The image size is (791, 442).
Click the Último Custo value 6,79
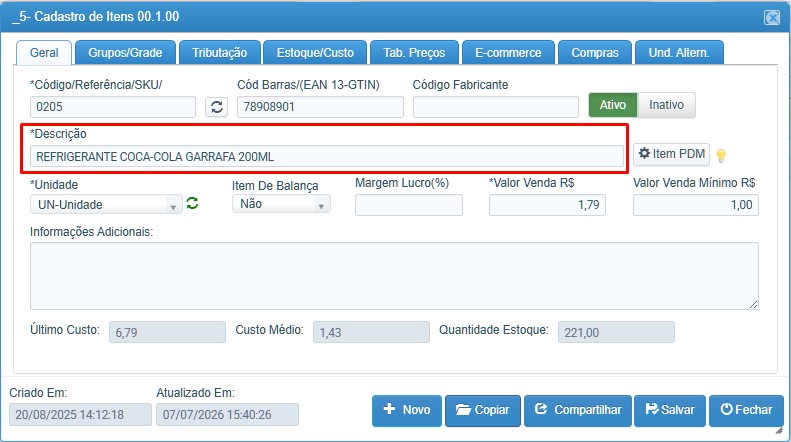point(167,333)
